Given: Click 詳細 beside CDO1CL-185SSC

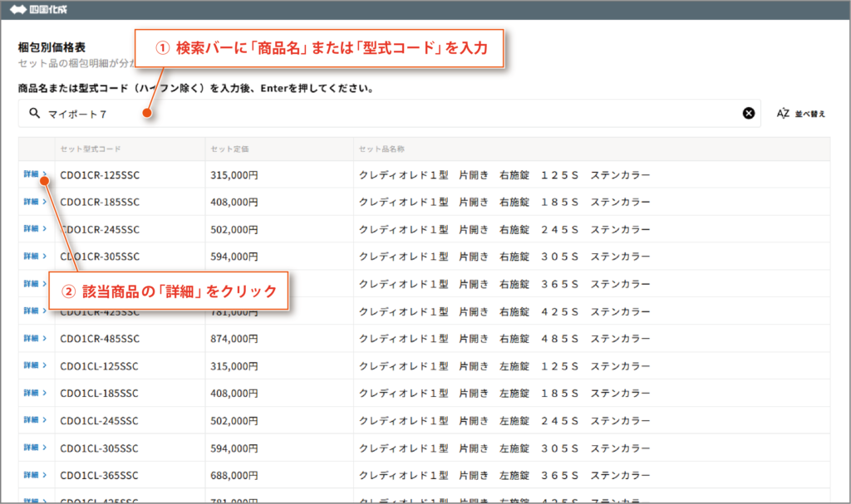Looking at the screenshot, I should pos(35,393).
